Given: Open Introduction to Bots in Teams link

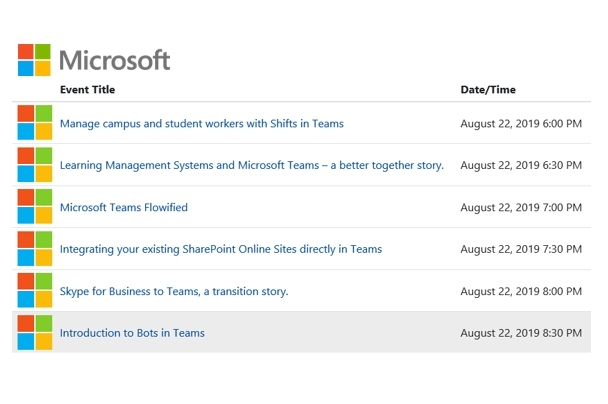Looking at the screenshot, I should 132,333.
